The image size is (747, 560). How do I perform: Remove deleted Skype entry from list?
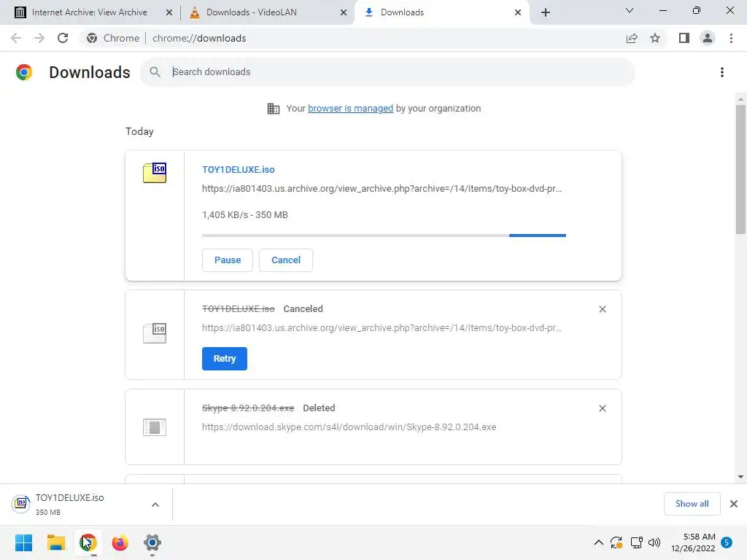pos(602,408)
